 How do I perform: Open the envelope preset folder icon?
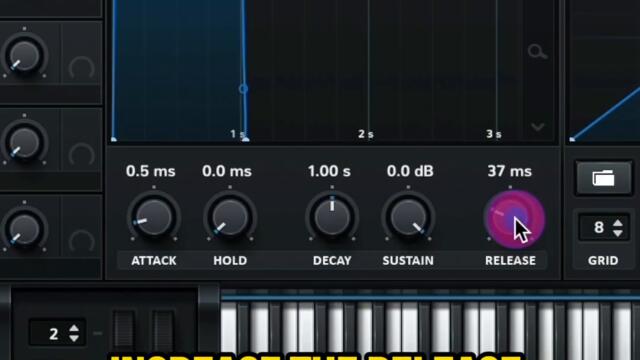tap(603, 178)
